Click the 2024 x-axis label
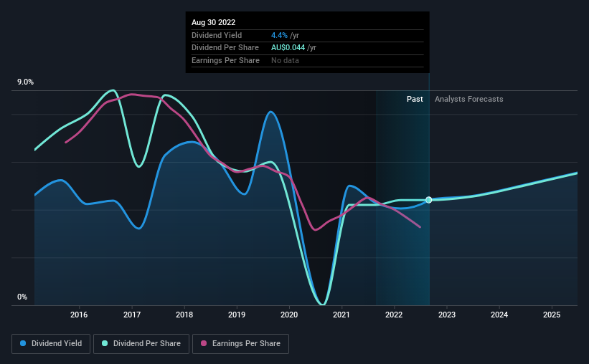 click(x=499, y=315)
